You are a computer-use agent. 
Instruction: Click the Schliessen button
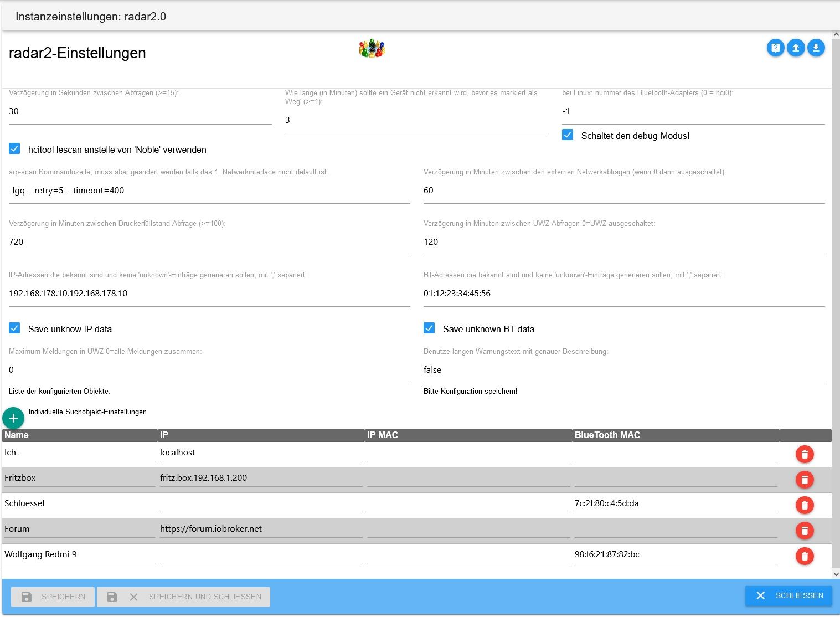pyautogui.click(x=789, y=596)
